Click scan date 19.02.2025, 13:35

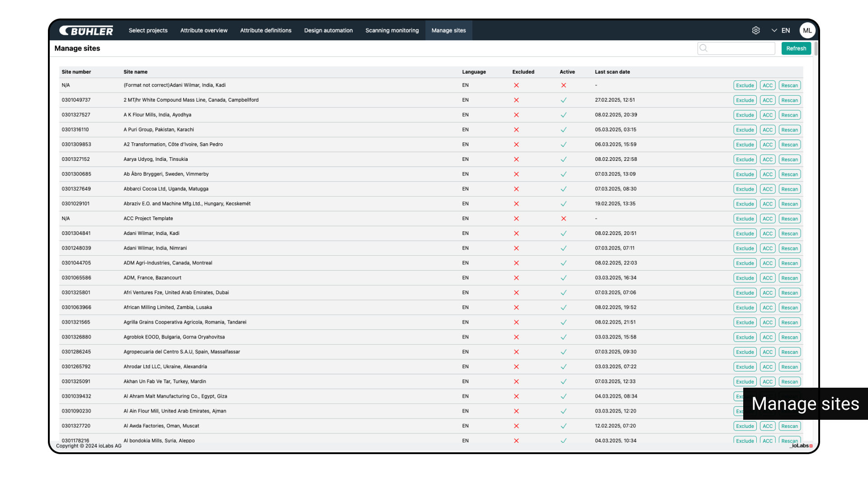pyautogui.click(x=615, y=204)
